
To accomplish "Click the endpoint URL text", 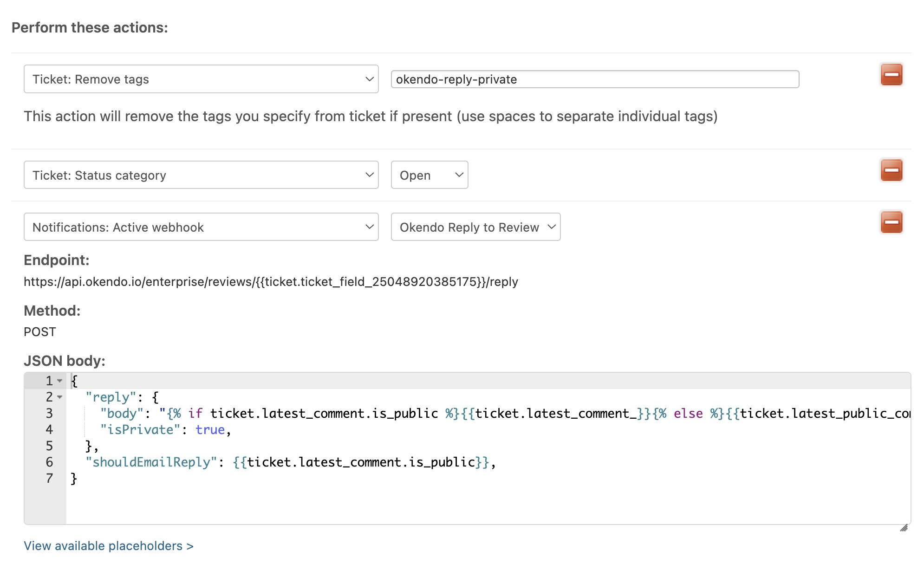I will click(x=271, y=282).
